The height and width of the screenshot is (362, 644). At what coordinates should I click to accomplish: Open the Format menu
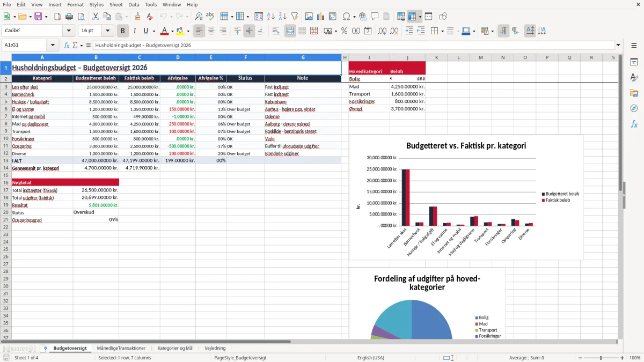(x=75, y=4)
